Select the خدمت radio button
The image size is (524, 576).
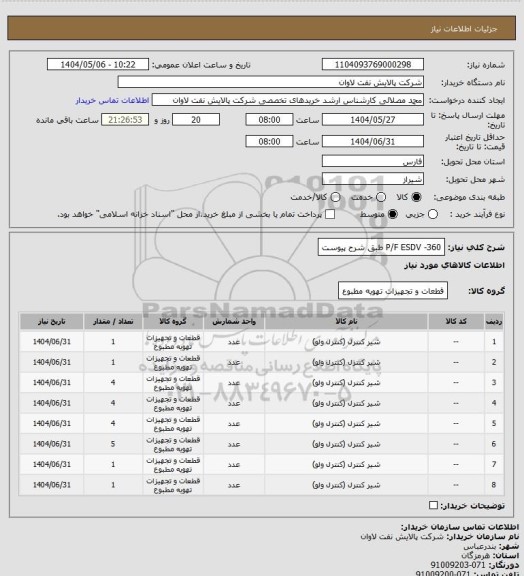pyautogui.click(x=381, y=197)
